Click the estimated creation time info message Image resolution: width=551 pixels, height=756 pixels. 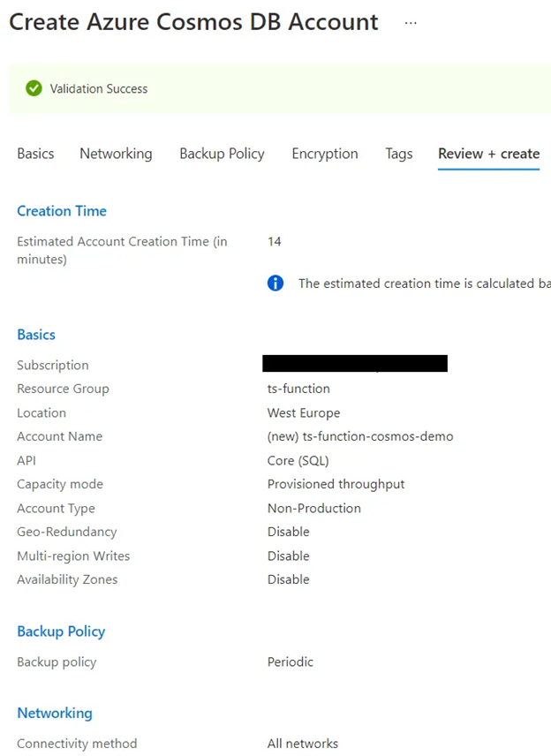click(x=424, y=283)
